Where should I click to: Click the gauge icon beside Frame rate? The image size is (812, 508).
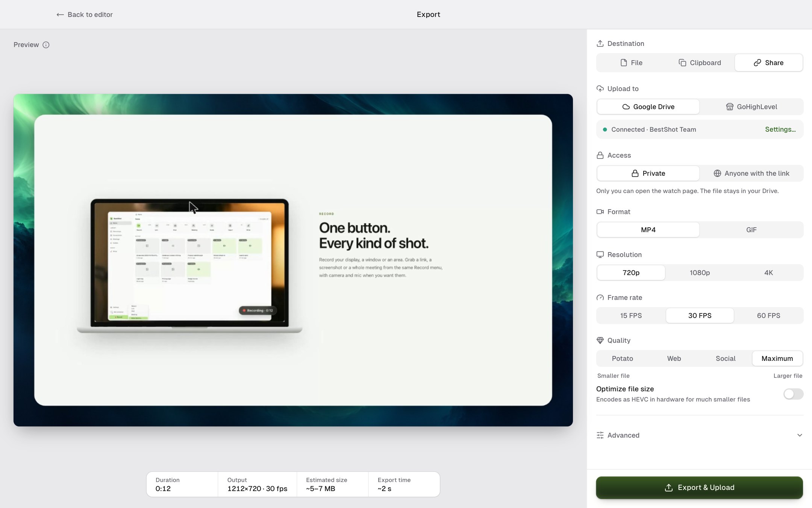pos(600,298)
